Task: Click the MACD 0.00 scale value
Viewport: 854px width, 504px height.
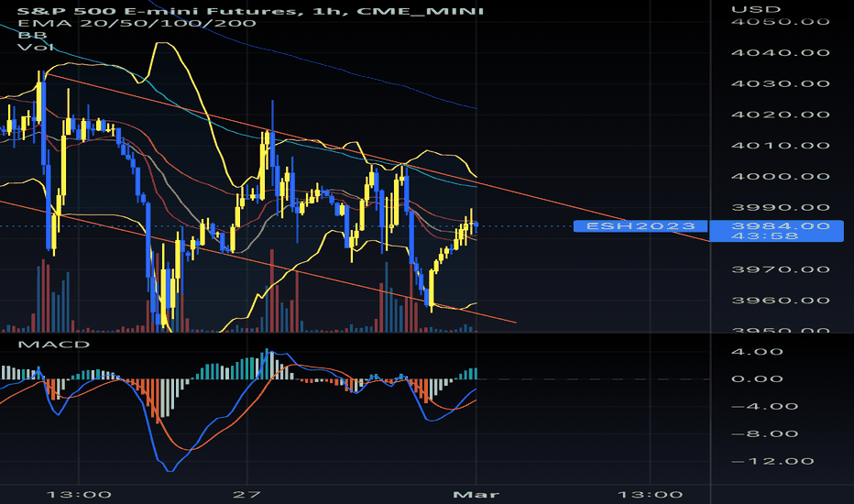Action: 757,379
